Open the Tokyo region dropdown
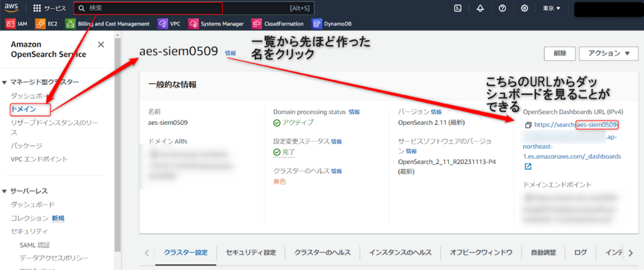 click(x=551, y=8)
